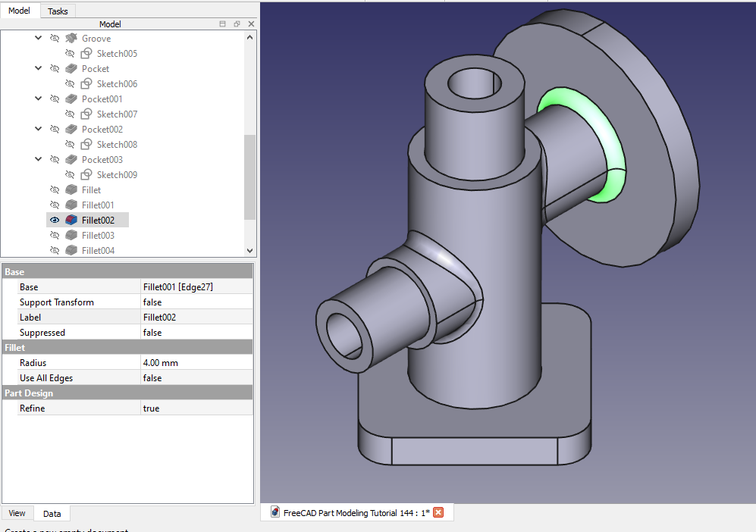Collapse the Pocket003 tree node

[39, 159]
